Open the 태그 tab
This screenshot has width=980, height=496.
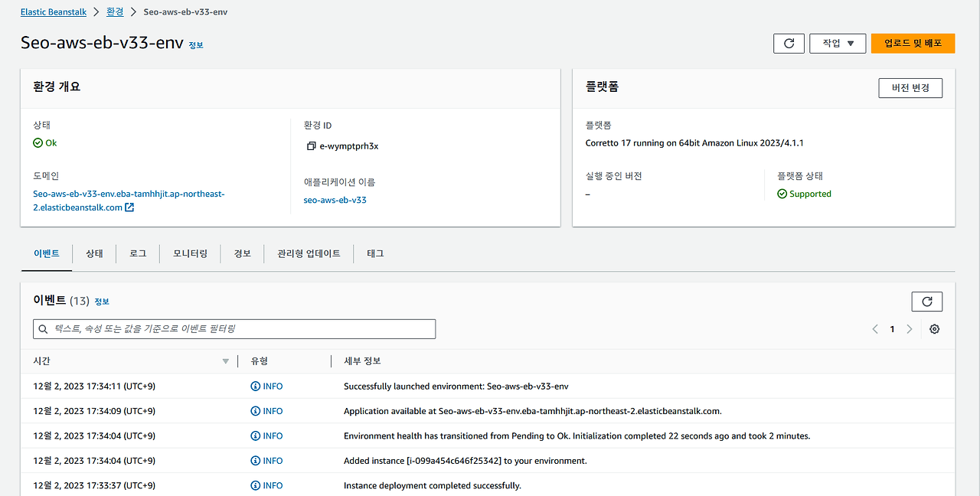[375, 253]
